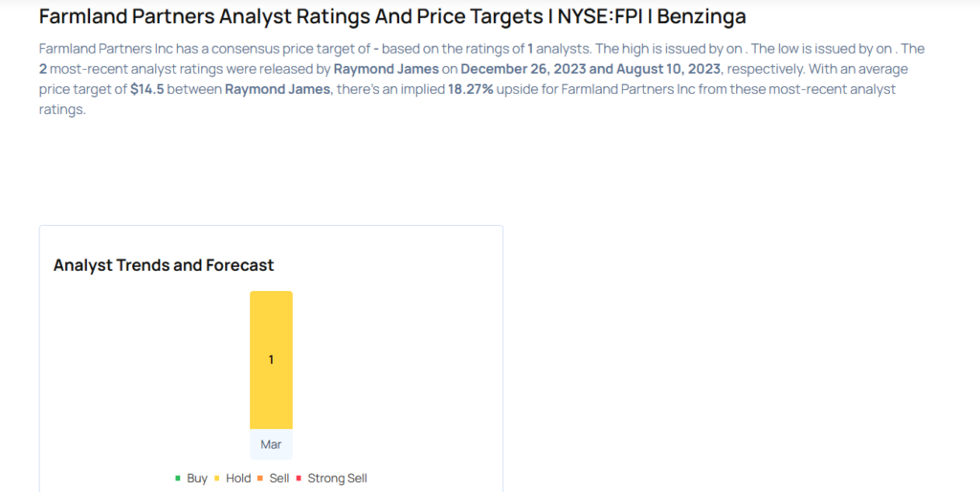Click the orange Sell legend marker
Image resolution: width=980 pixels, height=492 pixels.
point(260,478)
